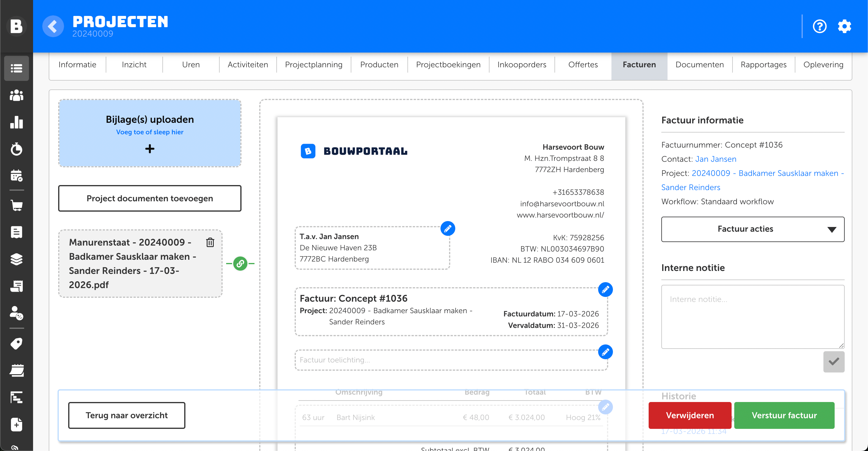Go to the Inkooporders tab
The height and width of the screenshot is (451, 868).
coord(522,65)
